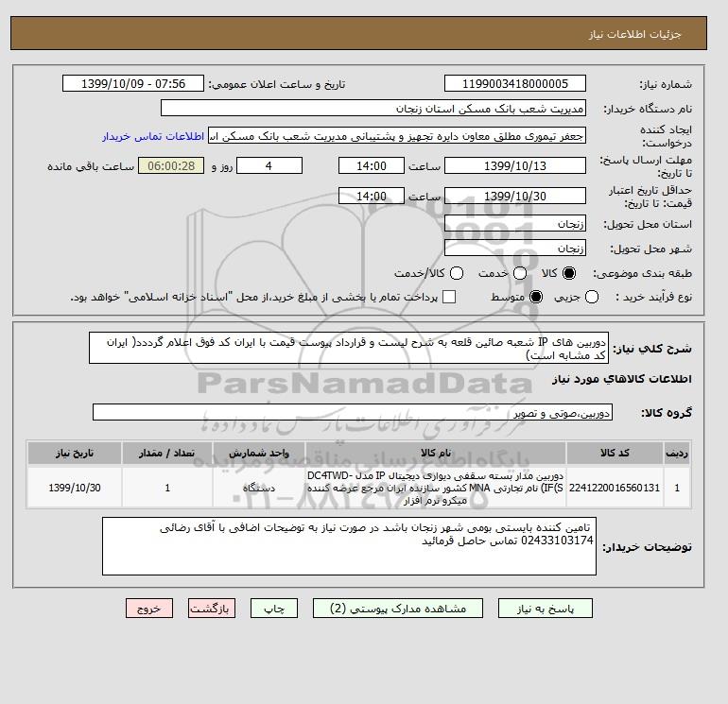This screenshot has height=704, width=728.
Task: Click the request creator field جعفر تیموری مطلق
Action: tap(397, 135)
